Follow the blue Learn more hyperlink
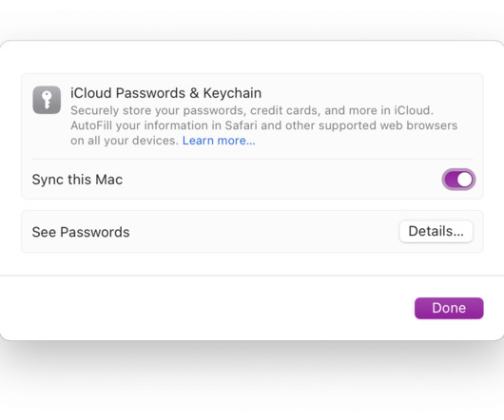Image resolution: width=504 pixels, height=420 pixels. (219, 141)
